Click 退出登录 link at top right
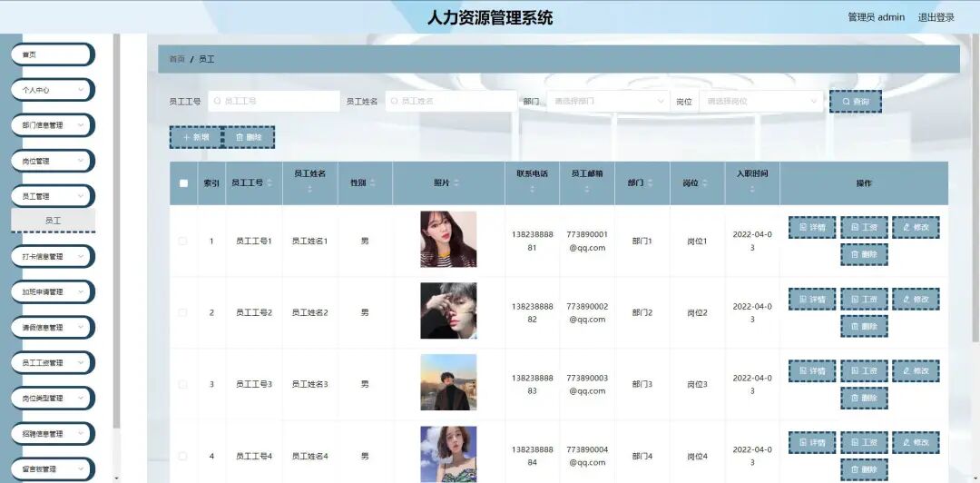Viewport: 980px width, 483px height. (936, 17)
